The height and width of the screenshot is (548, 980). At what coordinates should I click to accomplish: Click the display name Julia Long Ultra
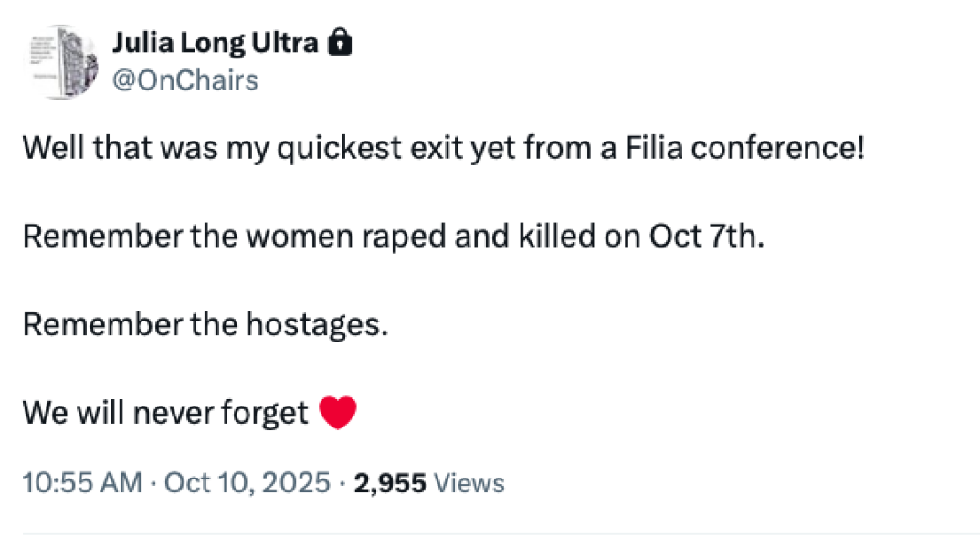click(216, 41)
